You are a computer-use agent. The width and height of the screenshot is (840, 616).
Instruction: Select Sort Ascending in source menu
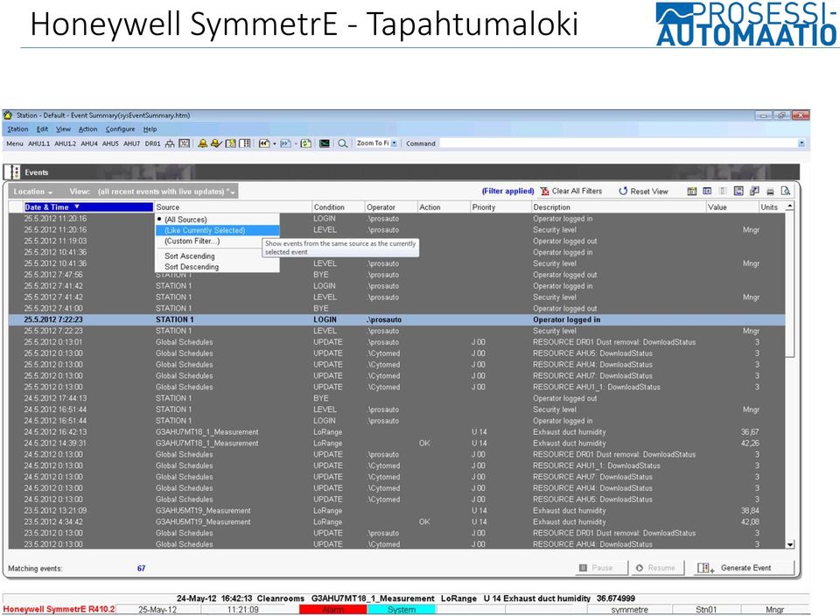[x=217, y=256]
